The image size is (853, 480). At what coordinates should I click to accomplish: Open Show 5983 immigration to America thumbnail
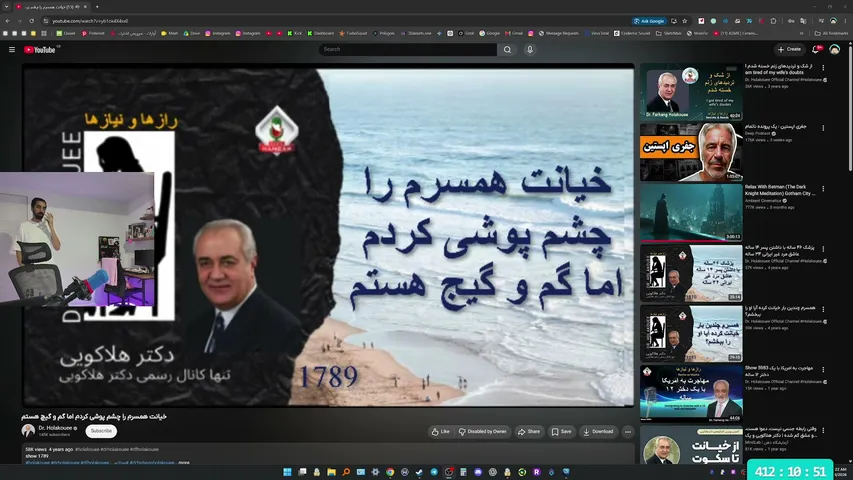(691, 393)
